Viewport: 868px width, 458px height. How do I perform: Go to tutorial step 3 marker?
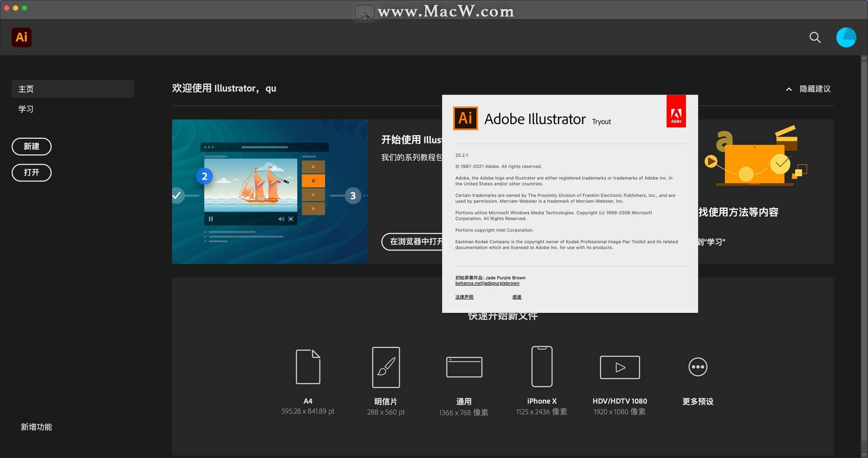(x=353, y=196)
